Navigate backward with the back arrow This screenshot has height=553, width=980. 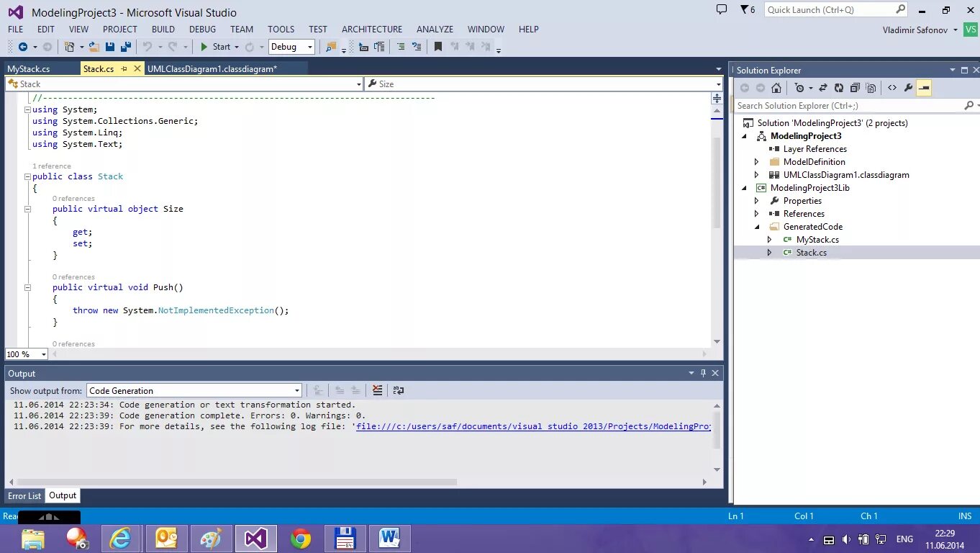[22, 47]
